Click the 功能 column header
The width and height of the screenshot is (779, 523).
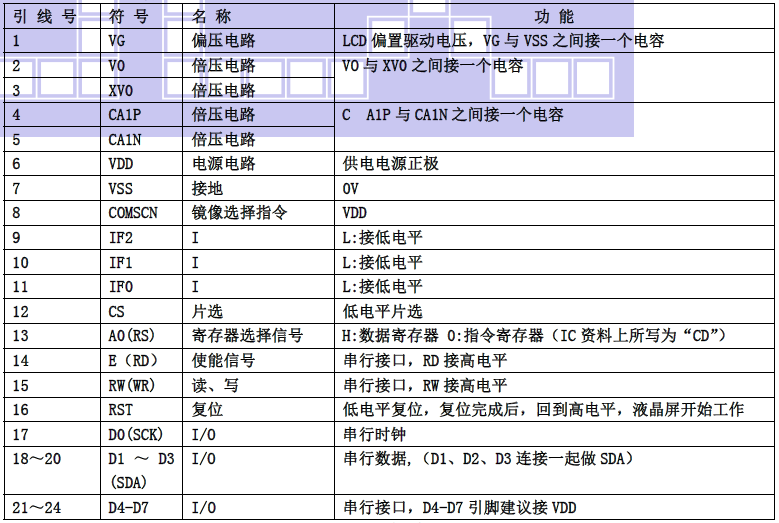(556, 17)
